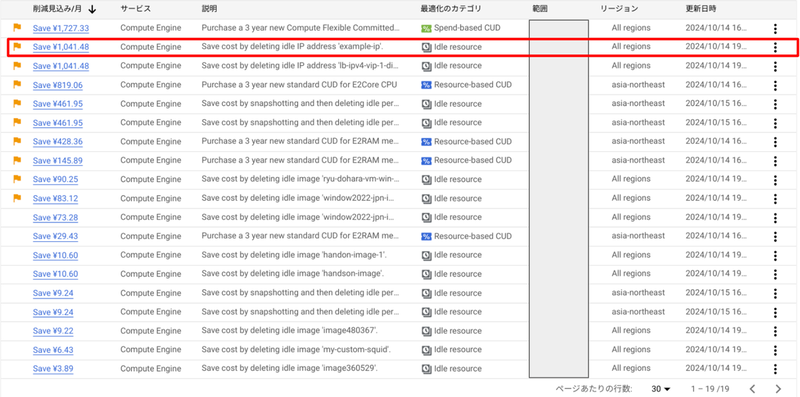Open the Save ¥145.89 link
This screenshot has height=397, width=800.
tap(58, 161)
